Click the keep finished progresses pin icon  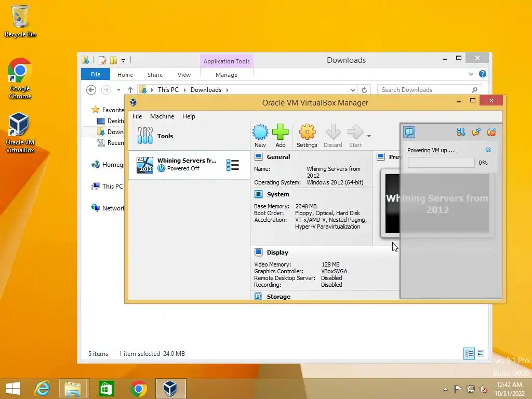coord(476,132)
